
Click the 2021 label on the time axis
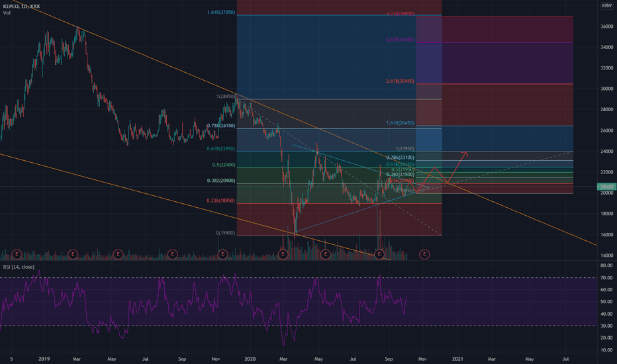[457, 359]
